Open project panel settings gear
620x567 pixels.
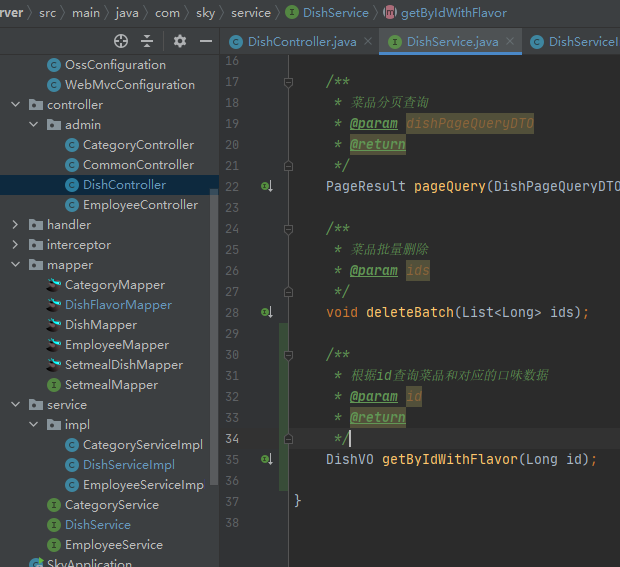[x=180, y=41]
